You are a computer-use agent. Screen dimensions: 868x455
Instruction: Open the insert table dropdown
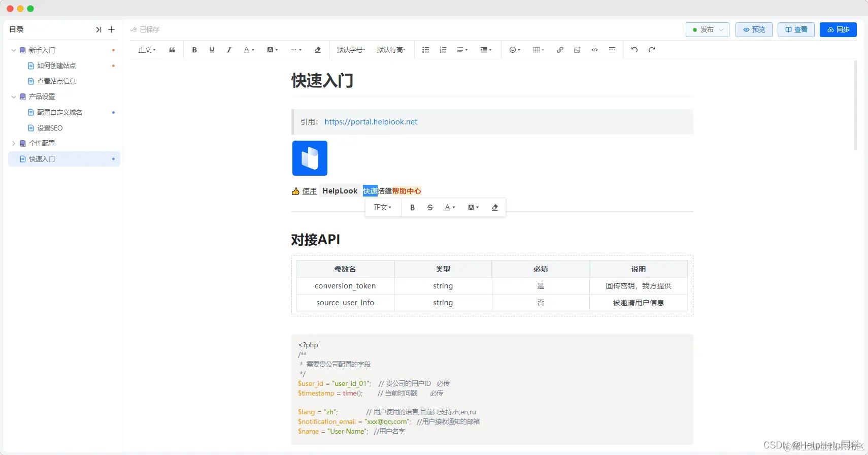coord(539,50)
